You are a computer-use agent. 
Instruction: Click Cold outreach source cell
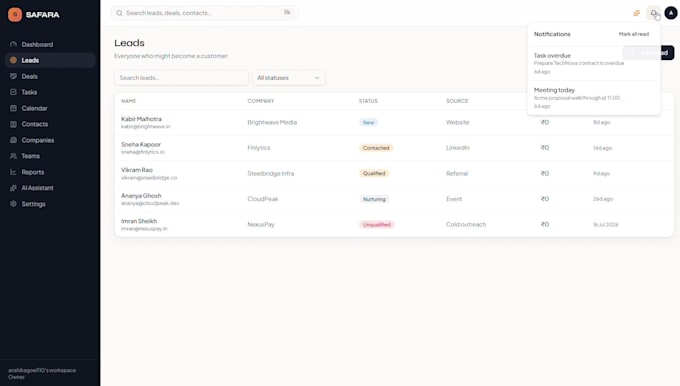tap(466, 225)
